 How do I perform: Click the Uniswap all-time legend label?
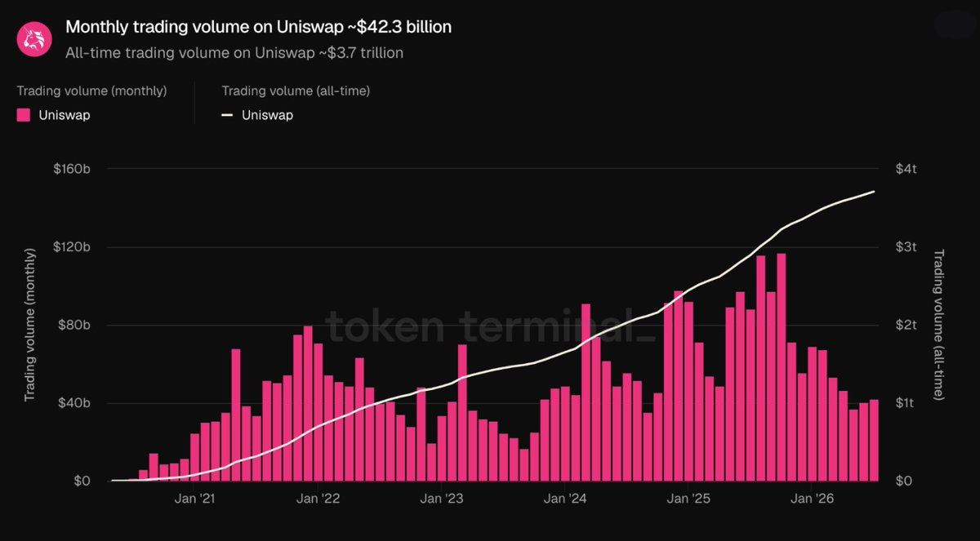point(267,115)
